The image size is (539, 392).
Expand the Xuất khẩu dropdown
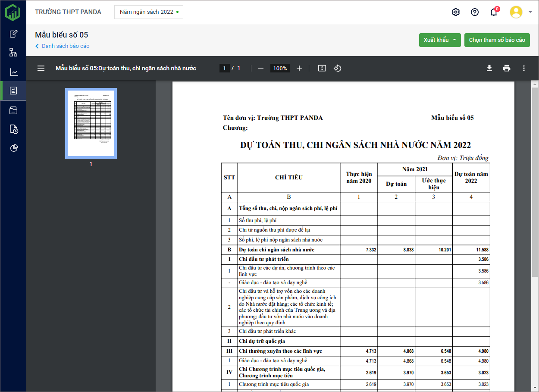point(440,40)
